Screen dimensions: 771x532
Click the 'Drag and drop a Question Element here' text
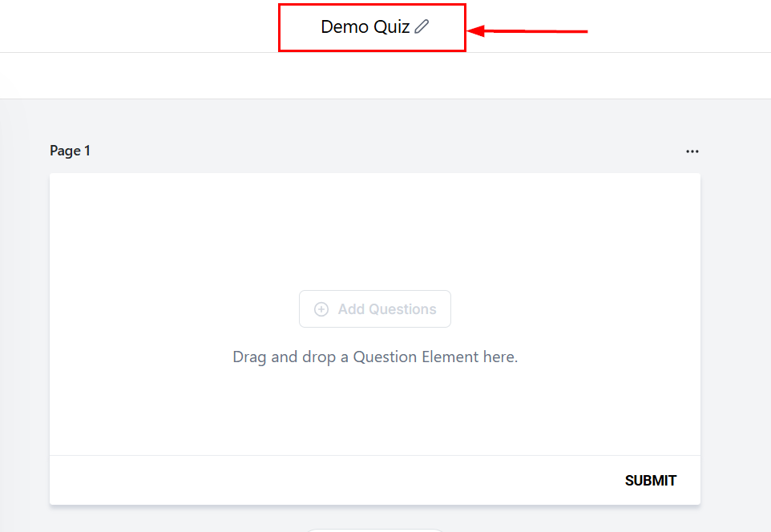375,357
